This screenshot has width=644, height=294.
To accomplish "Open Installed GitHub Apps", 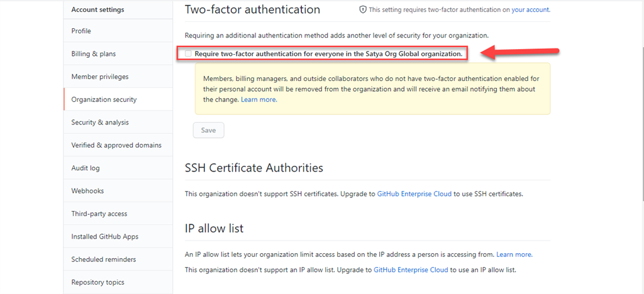I will pyautogui.click(x=118, y=237).
